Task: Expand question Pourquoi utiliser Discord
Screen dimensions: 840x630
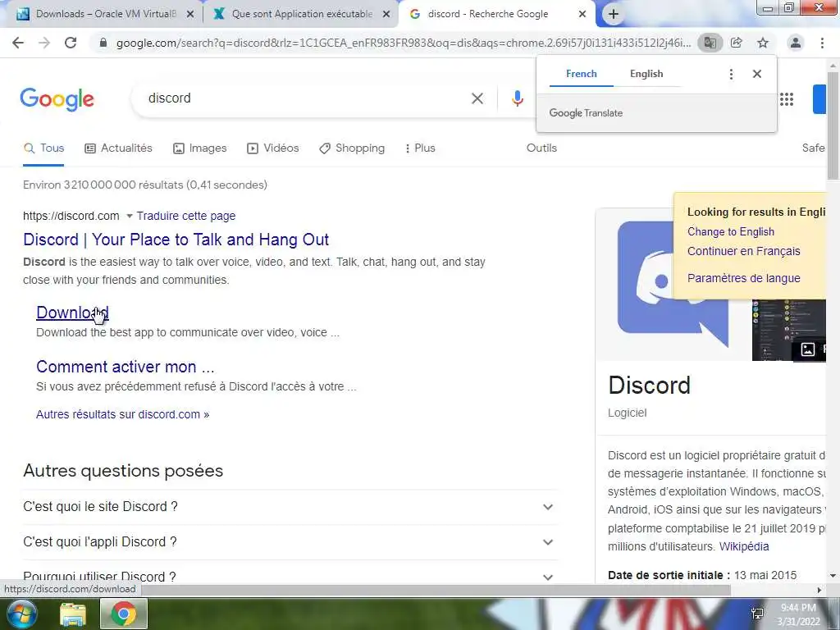Action: [x=290, y=574]
